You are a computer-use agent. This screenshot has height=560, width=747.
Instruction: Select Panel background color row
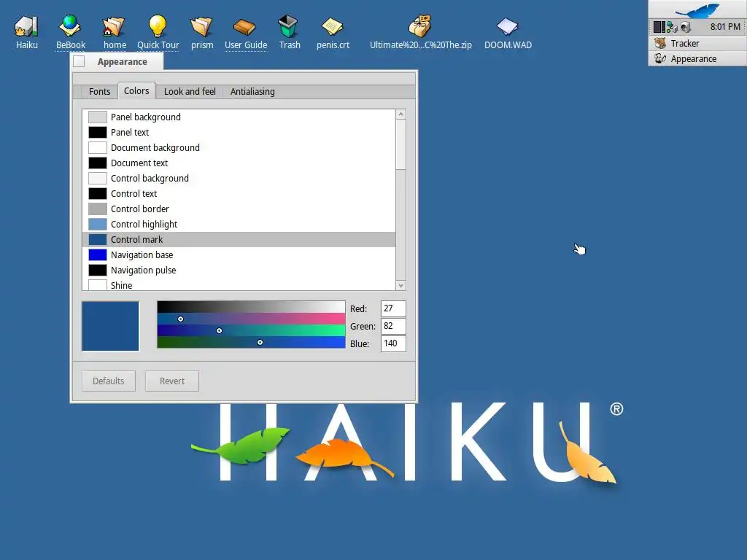239,117
